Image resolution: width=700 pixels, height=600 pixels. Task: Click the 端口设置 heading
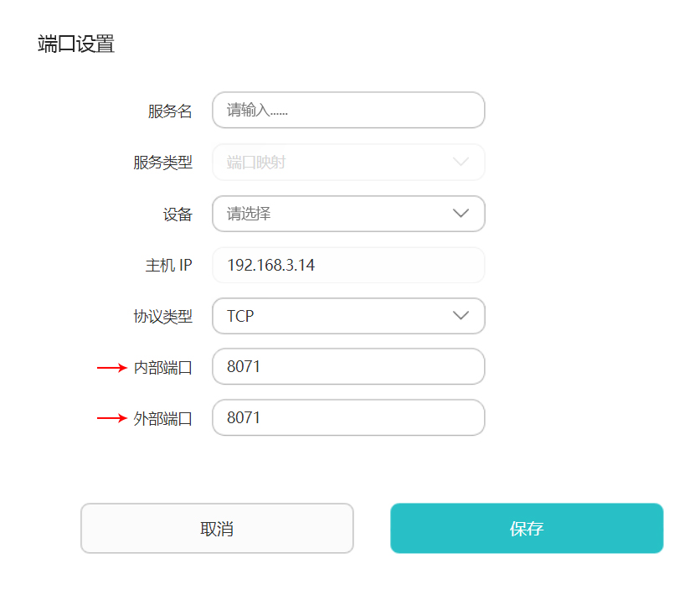[76, 44]
